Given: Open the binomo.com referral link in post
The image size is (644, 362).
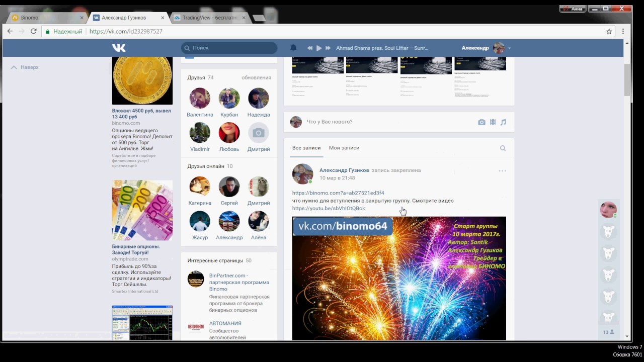Looking at the screenshot, I should coord(338,193).
